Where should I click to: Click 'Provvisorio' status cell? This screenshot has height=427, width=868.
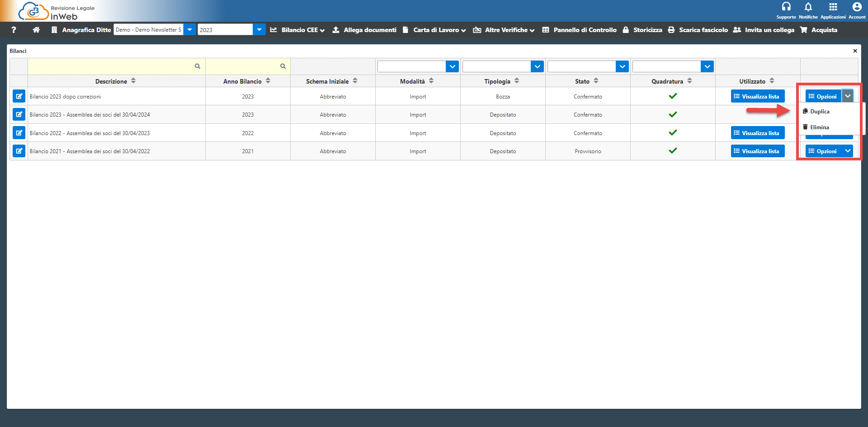588,151
